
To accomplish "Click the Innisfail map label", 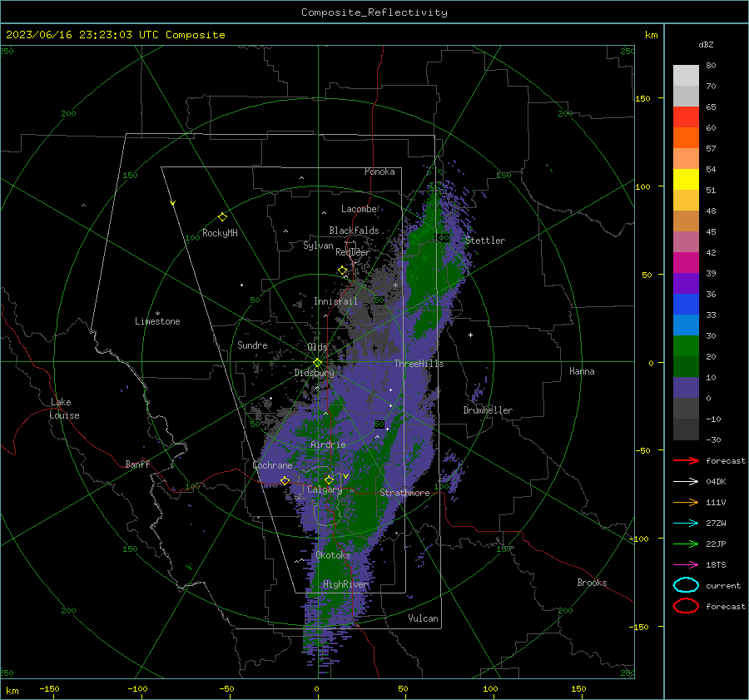I will point(335,301).
